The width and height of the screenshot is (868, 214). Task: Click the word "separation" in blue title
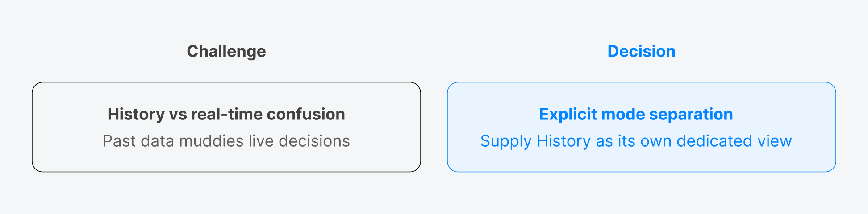(x=691, y=114)
